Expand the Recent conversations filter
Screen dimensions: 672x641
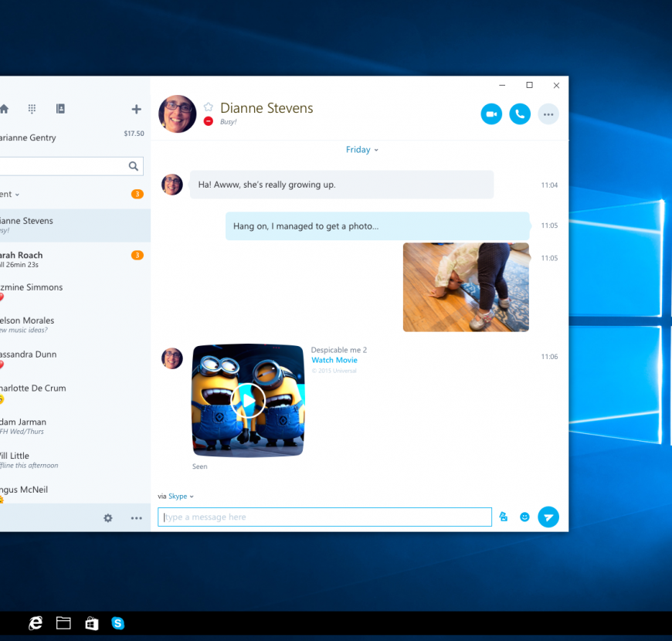[x=10, y=195]
